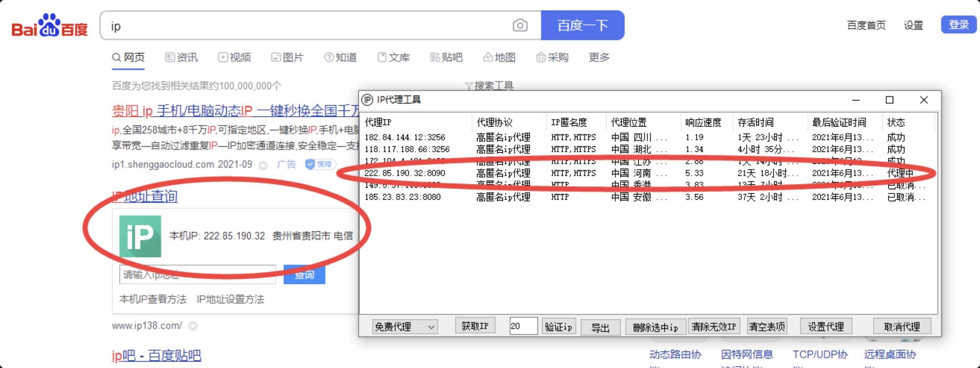Open IP地址设置方法 link
This screenshot has height=368, width=980.
pyautogui.click(x=230, y=299)
